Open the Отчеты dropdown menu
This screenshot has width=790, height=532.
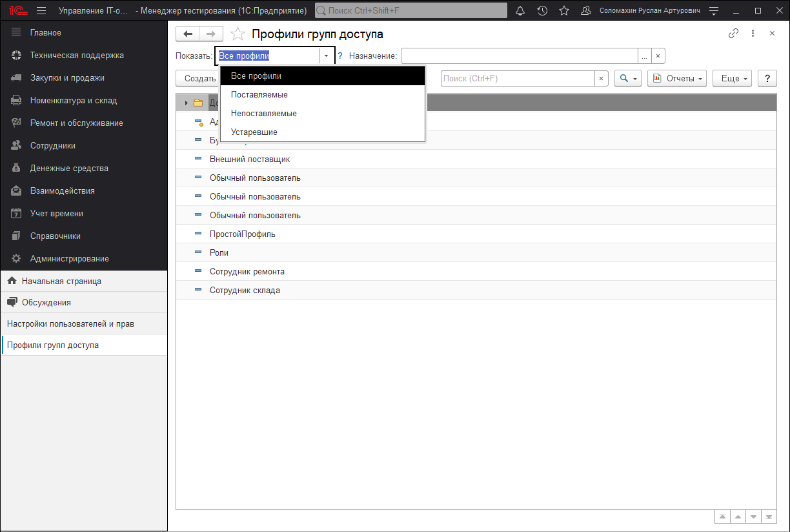coord(677,78)
